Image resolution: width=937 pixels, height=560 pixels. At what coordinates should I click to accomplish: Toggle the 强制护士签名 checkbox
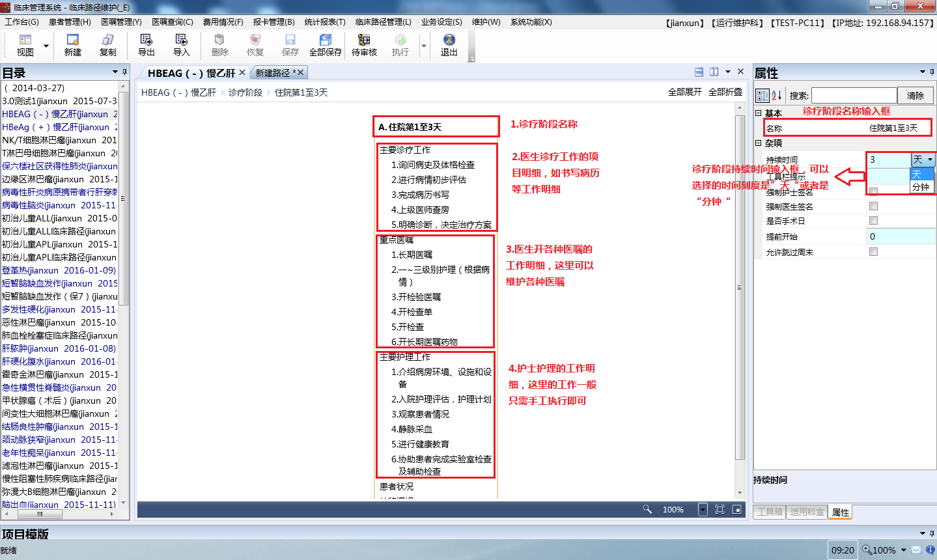point(873,191)
